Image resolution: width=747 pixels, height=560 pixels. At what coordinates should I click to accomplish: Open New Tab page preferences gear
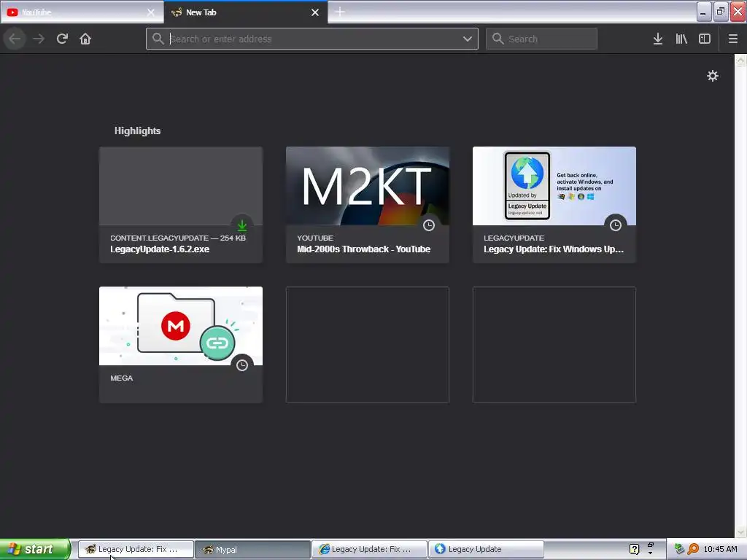[712, 76]
